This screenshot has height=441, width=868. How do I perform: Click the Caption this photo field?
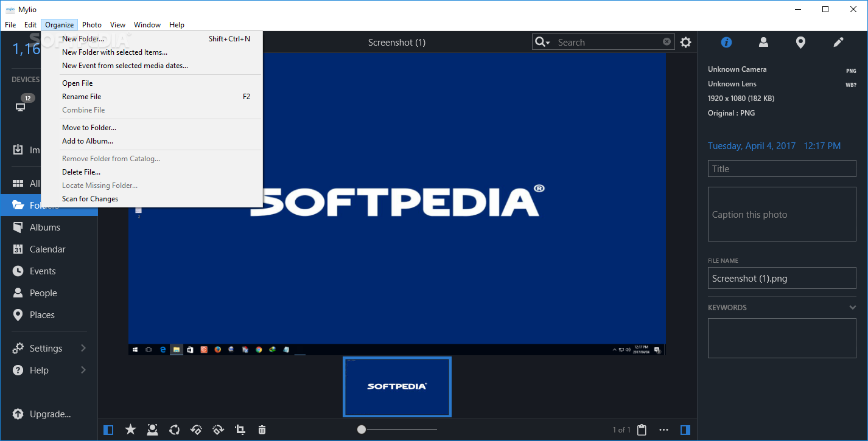782,214
